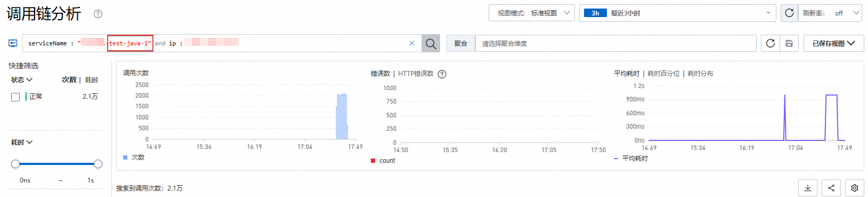Viewport: 868px width, 197px height.
Task: Click the download icon at bottom right
Action: point(808,188)
